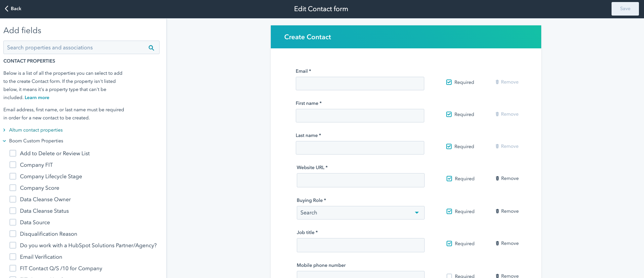Check the Company FIT property
The height and width of the screenshot is (278, 644).
pos(13,165)
